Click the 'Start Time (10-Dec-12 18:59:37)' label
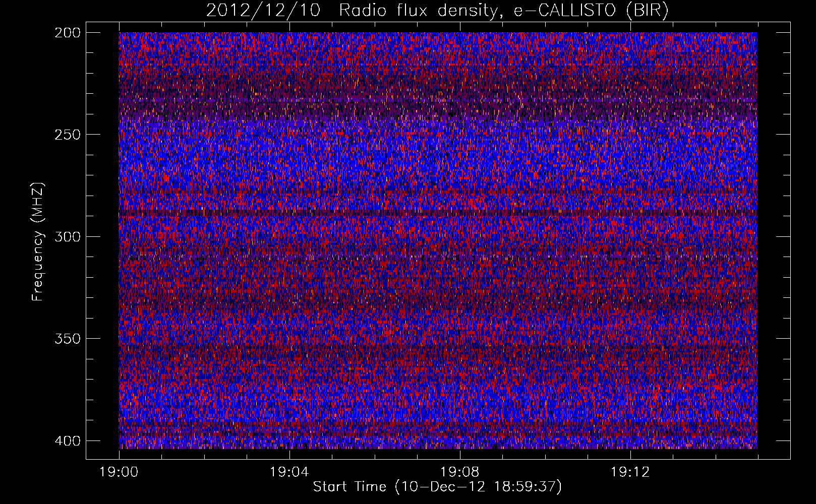The image size is (816, 504). pos(437,487)
